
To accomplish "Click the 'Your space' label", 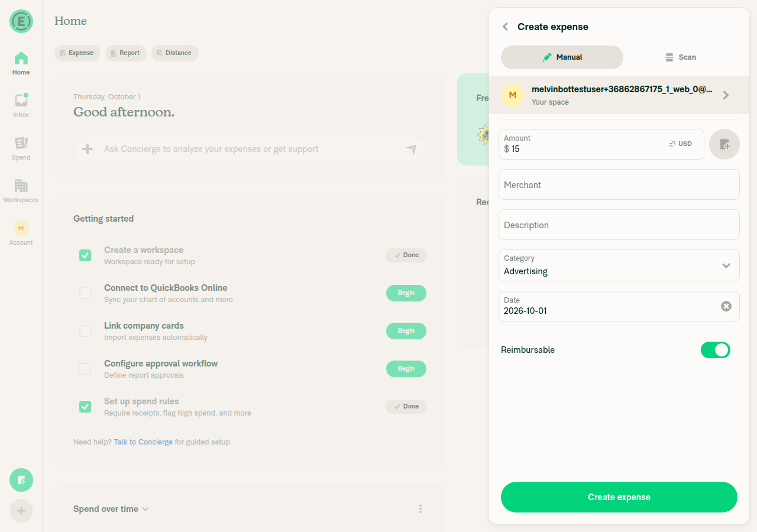I will click(550, 102).
